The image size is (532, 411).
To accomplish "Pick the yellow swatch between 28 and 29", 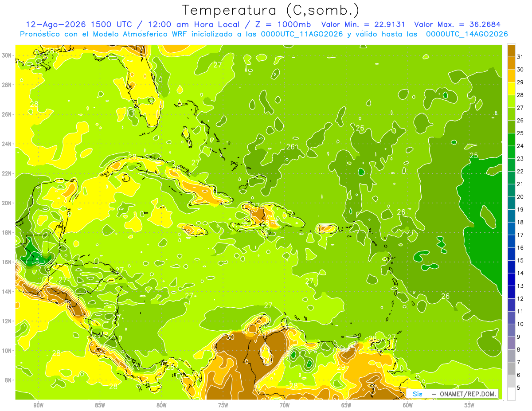I will click(x=511, y=89).
